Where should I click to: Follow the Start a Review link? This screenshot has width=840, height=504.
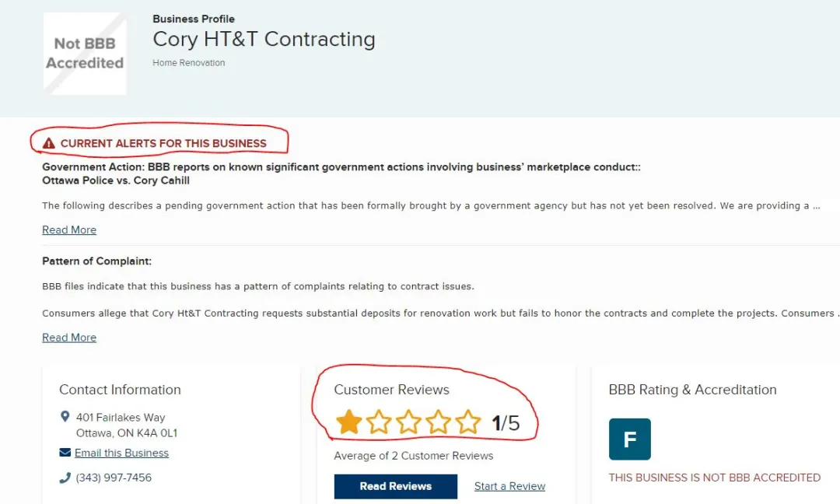[x=509, y=486]
